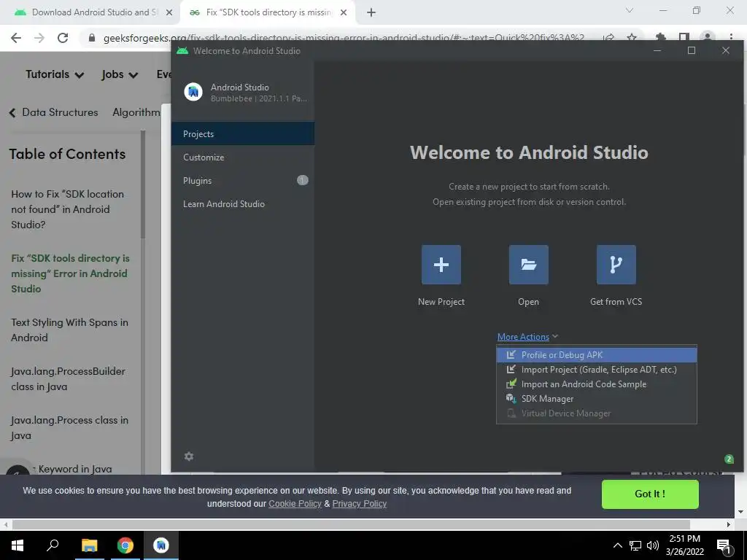Viewport: 747px width, 560px height.
Task: Choose Import an Android Code Sample
Action: point(597,384)
